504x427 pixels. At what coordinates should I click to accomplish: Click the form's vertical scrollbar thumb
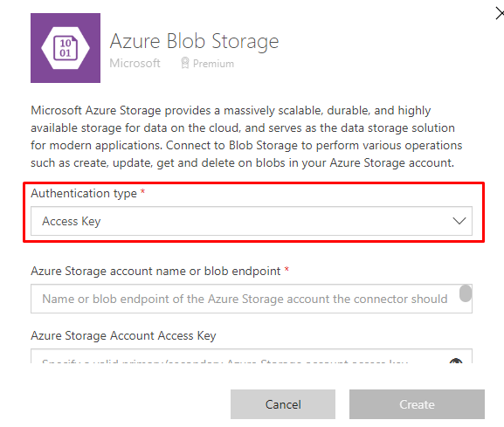pos(465,293)
